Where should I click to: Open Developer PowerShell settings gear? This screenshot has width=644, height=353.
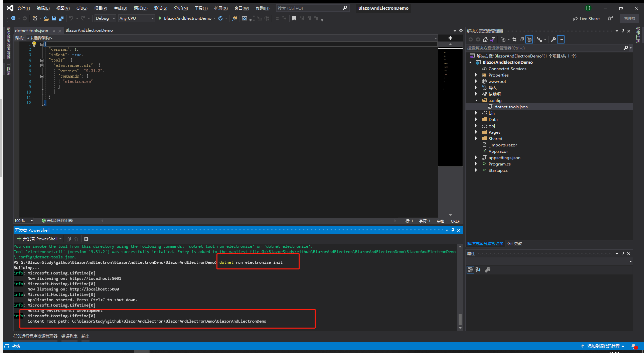[86, 239]
